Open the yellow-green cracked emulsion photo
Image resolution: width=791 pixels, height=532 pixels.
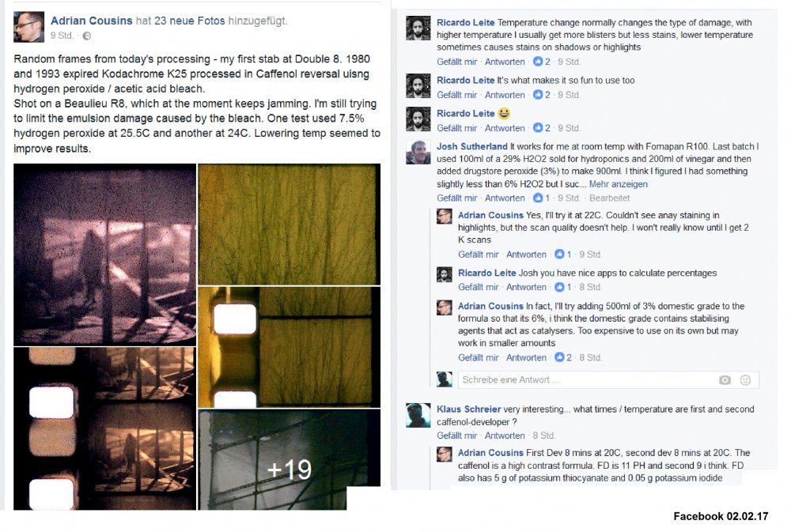click(x=289, y=224)
